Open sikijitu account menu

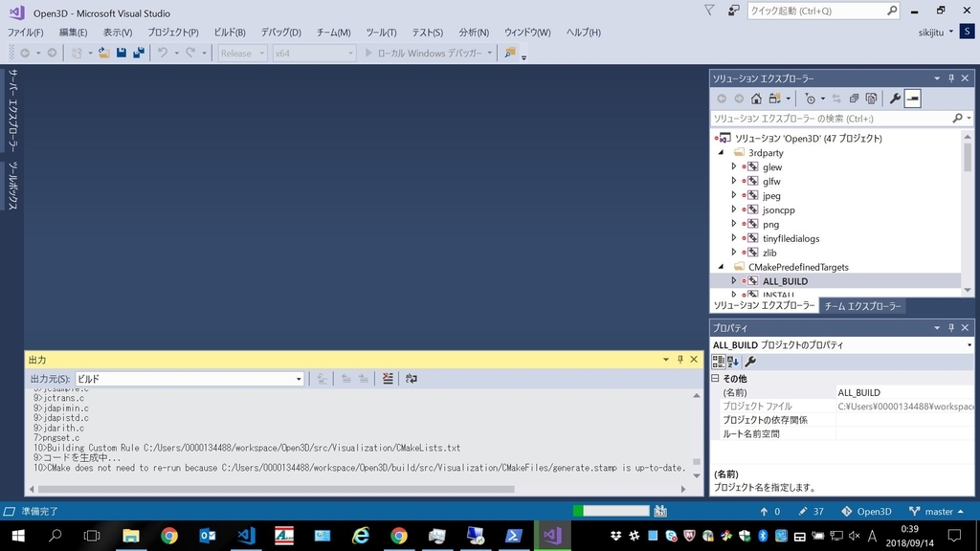tap(936, 32)
